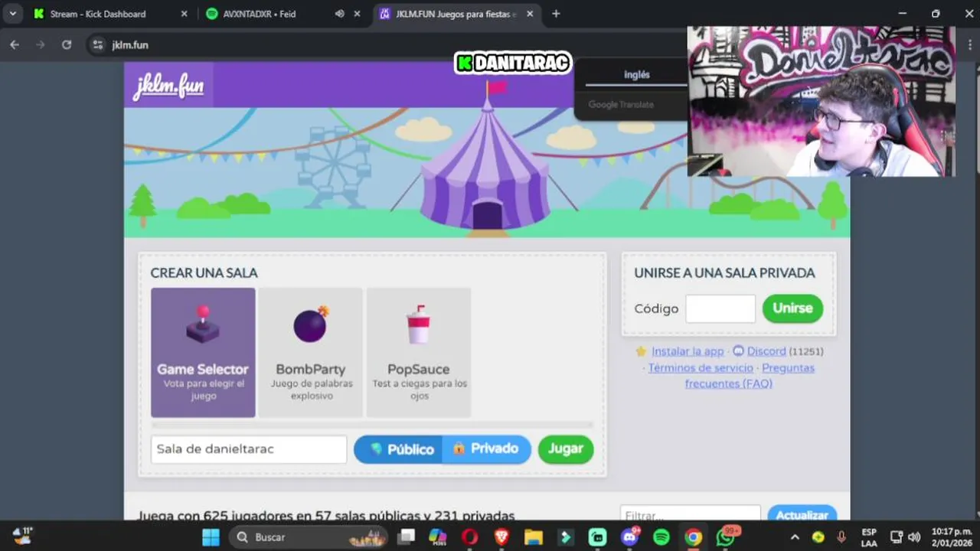Click the room name field 'Sala de danieltarac'
The image size is (980, 551).
249,449
